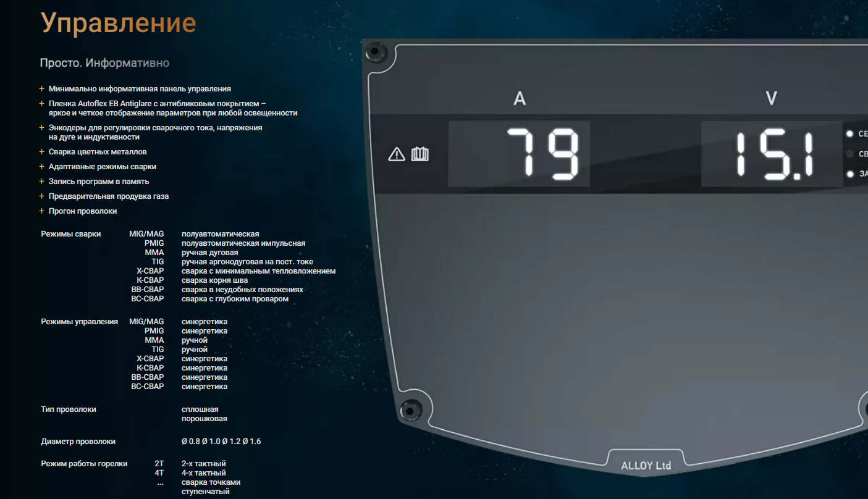Click the warning triangle icon on panel

[x=396, y=154]
